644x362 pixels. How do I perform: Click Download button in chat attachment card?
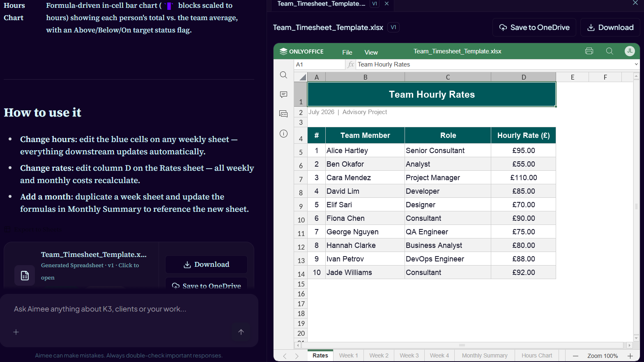[206, 265]
